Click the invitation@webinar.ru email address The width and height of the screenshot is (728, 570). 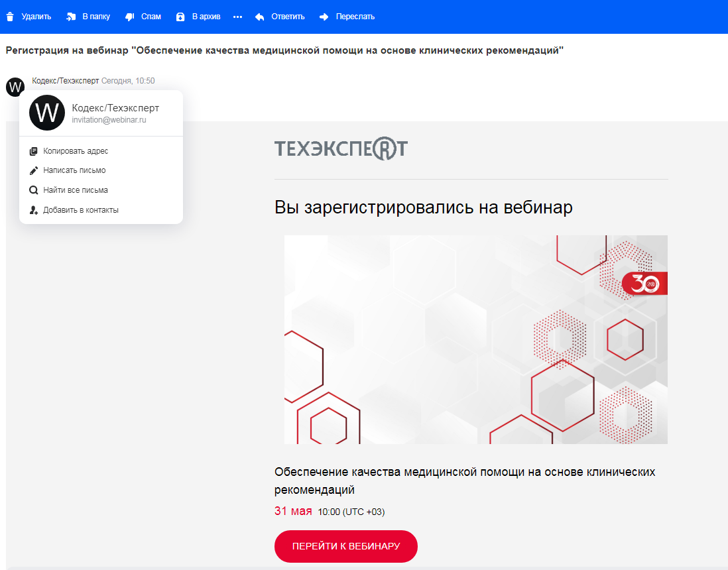coord(109,120)
